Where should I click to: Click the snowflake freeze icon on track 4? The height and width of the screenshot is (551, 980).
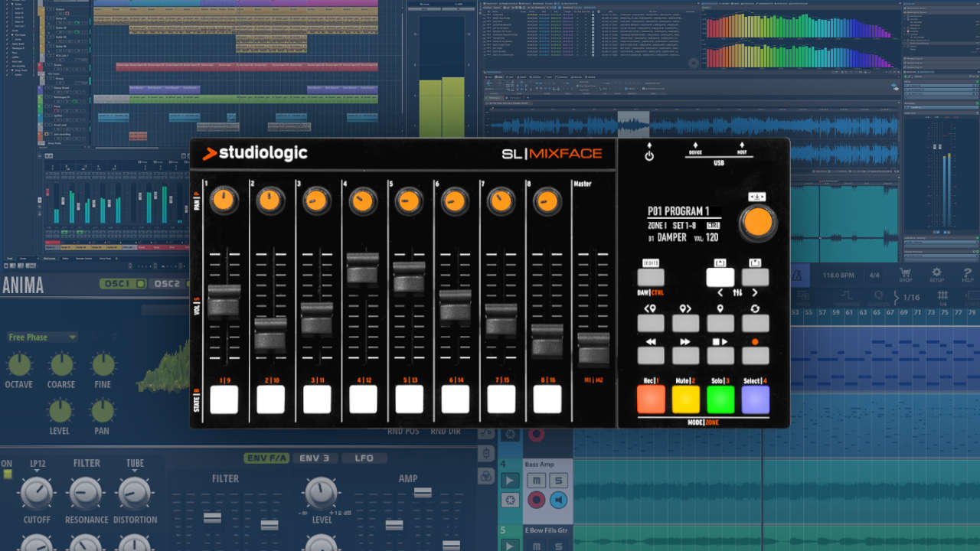coord(511,500)
